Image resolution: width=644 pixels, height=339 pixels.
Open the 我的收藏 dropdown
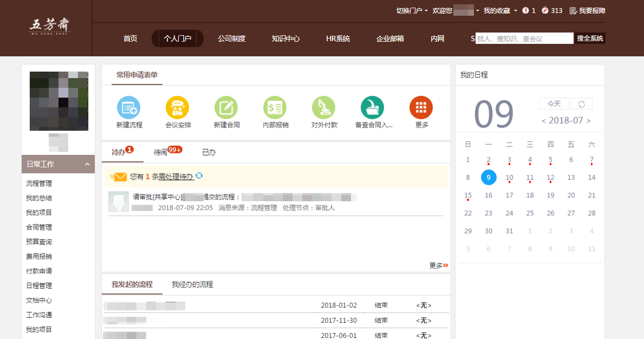(x=500, y=11)
